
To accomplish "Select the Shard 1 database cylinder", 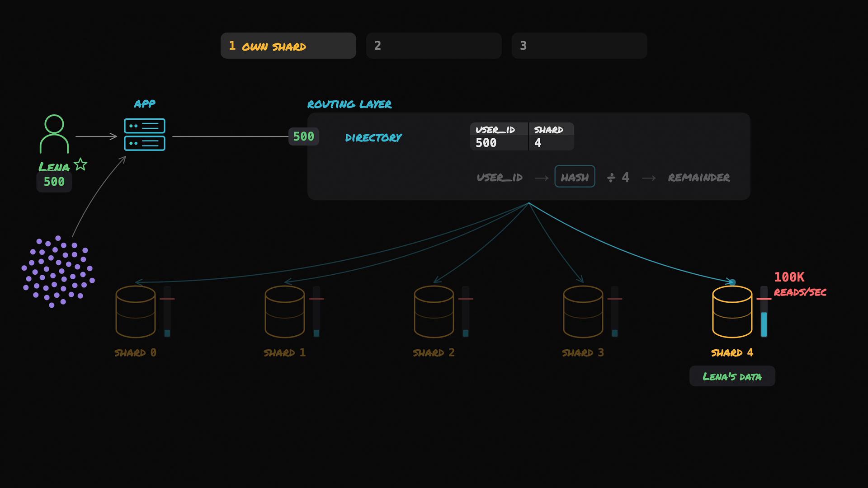I will click(285, 312).
